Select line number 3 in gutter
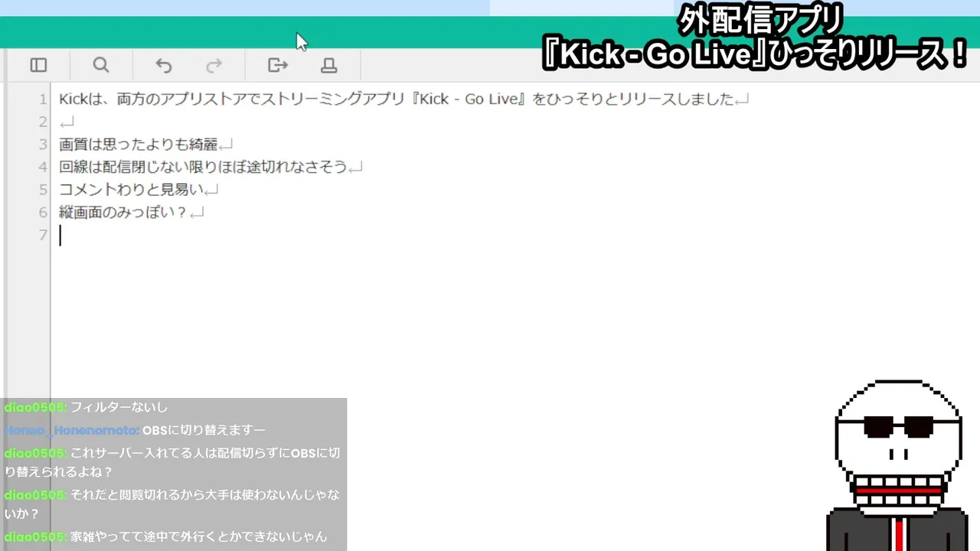980x551 pixels. [x=44, y=145]
